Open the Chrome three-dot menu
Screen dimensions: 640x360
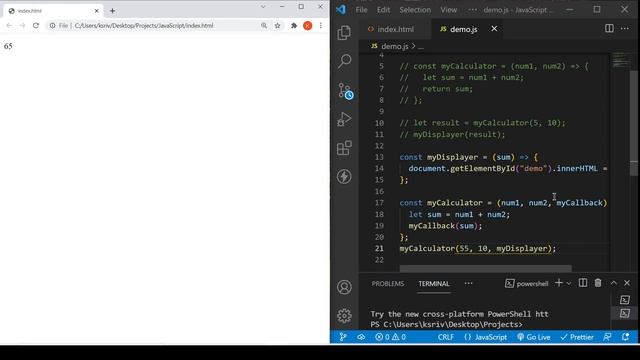pos(321,25)
